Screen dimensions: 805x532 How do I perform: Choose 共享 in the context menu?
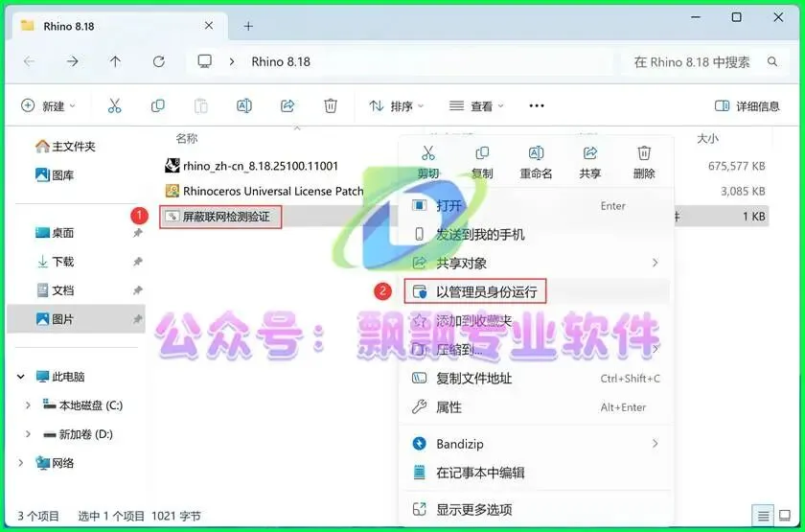(x=590, y=162)
